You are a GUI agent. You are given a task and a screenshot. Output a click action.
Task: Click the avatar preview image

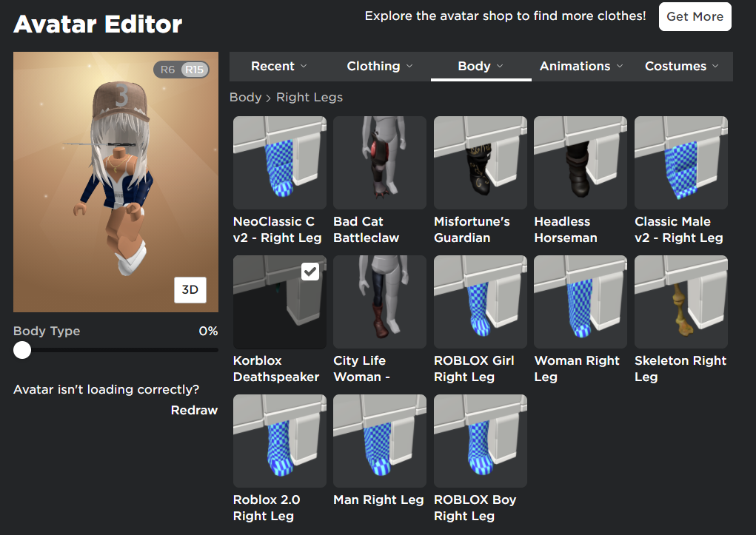click(116, 182)
